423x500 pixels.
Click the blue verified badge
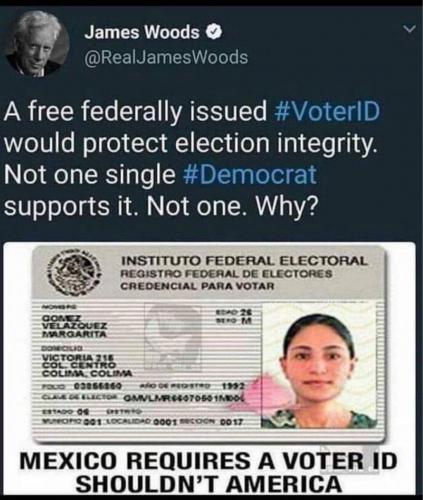214,32
